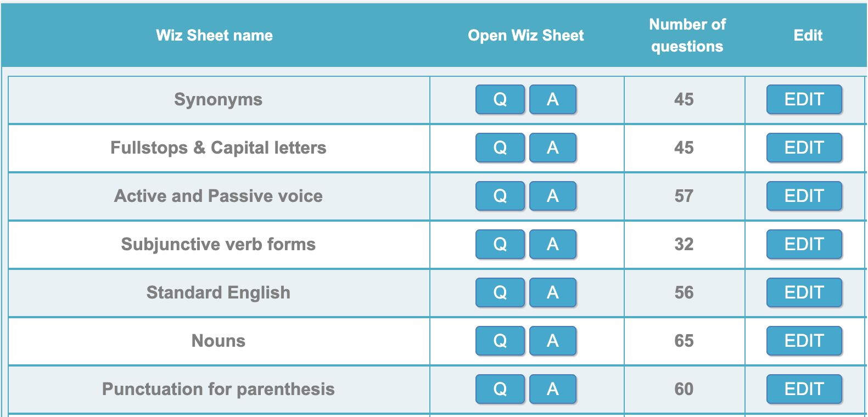The image size is (868, 417).
Task: Open the Synonyms question sheet (Q)
Action: 500,99
